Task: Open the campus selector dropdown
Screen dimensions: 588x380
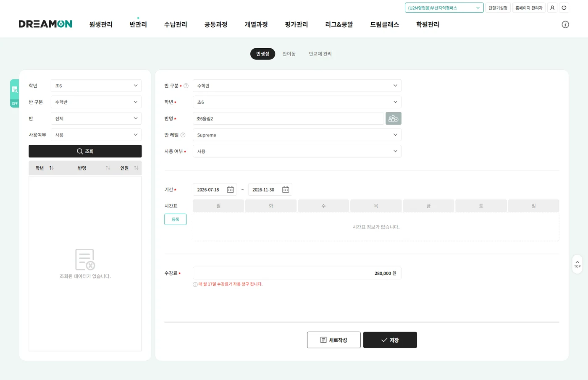Action: 444,8
